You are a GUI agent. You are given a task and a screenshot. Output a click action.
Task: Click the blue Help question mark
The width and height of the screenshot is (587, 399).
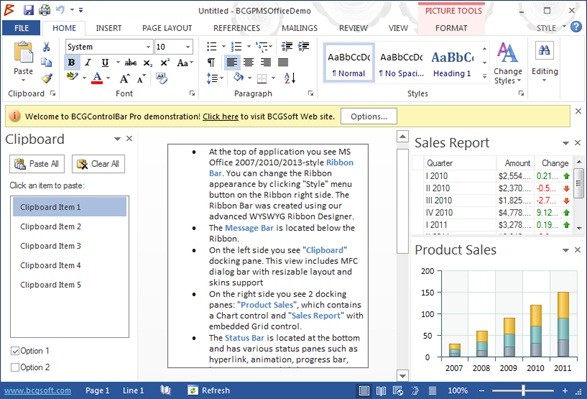click(x=576, y=27)
